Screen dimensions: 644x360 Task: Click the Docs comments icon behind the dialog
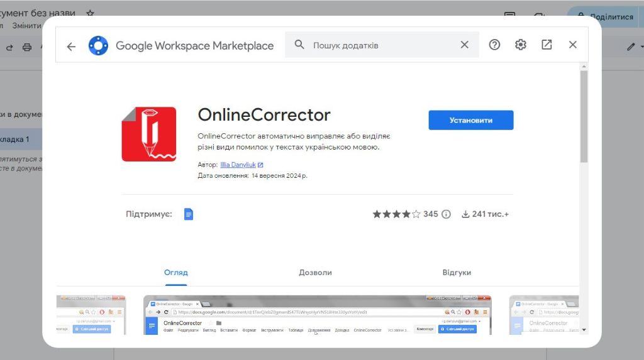[509, 14]
